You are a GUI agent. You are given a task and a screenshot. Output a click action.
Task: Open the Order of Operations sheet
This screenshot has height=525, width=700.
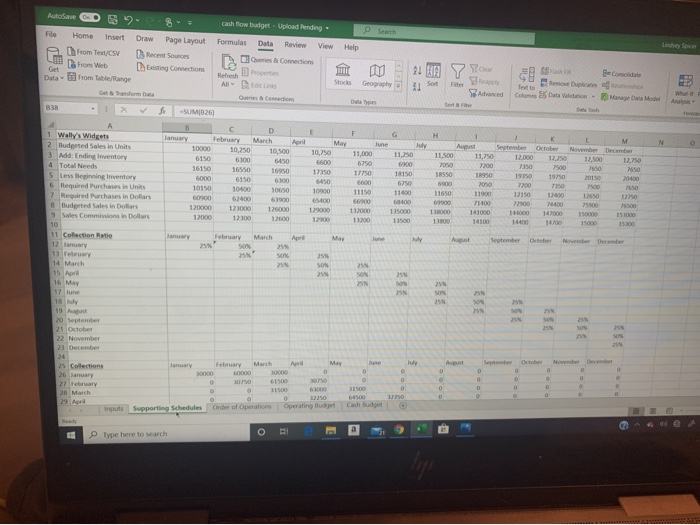(x=242, y=407)
